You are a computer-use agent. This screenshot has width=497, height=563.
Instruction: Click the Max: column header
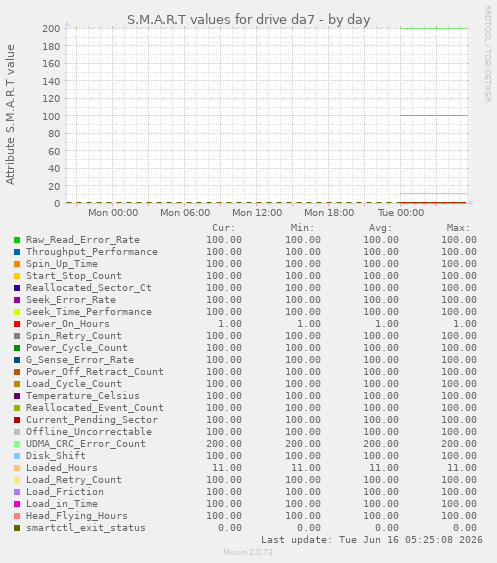coord(458,228)
